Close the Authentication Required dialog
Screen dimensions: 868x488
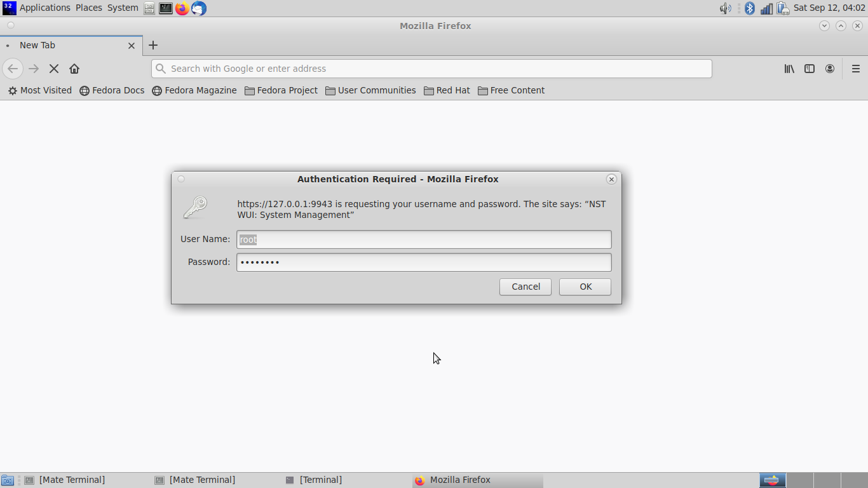(611, 179)
